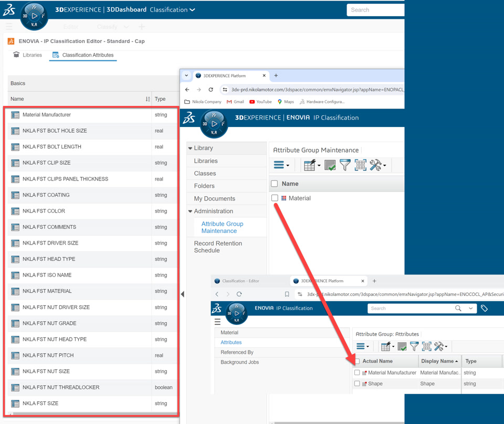Focus the 3DDashboard Search field
The width and height of the screenshot is (504, 424).
(375, 10)
